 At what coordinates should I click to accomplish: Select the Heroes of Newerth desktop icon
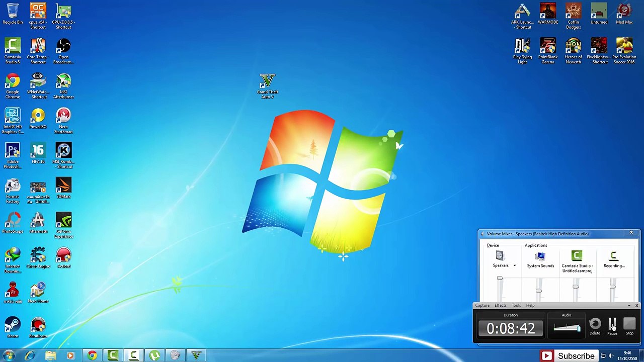pyautogui.click(x=573, y=51)
